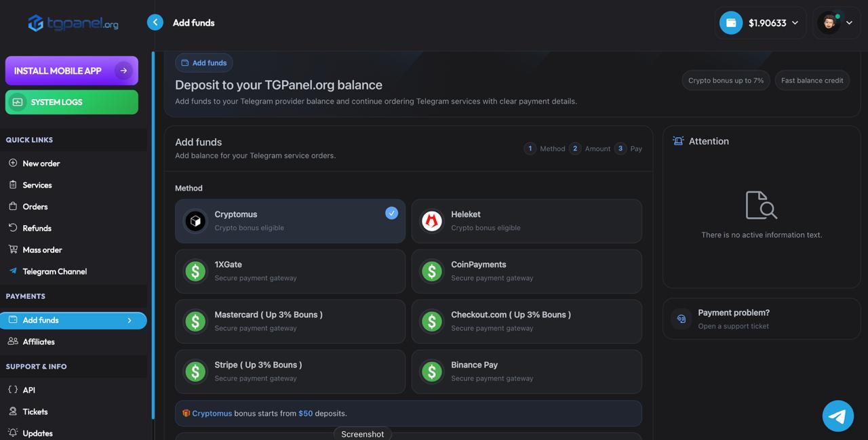This screenshot has height=440, width=868.
Task: Click chevron on Add funds sidebar item
Action: tap(130, 321)
